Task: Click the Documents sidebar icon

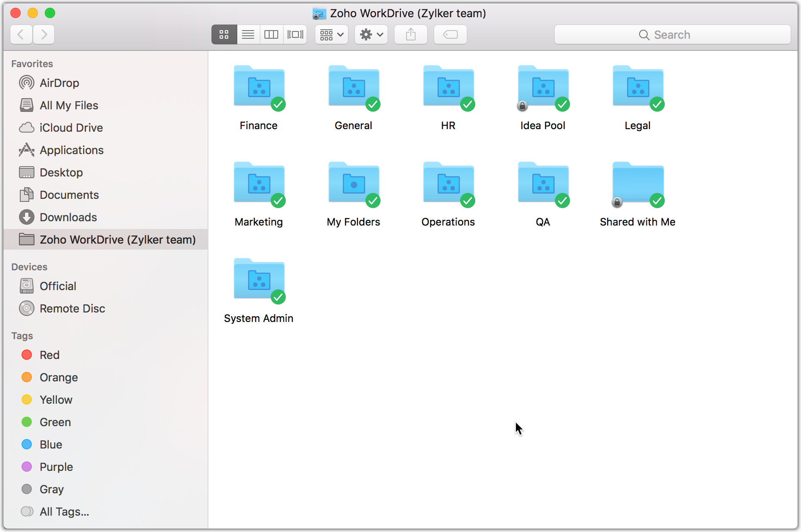Action: (x=27, y=195)
